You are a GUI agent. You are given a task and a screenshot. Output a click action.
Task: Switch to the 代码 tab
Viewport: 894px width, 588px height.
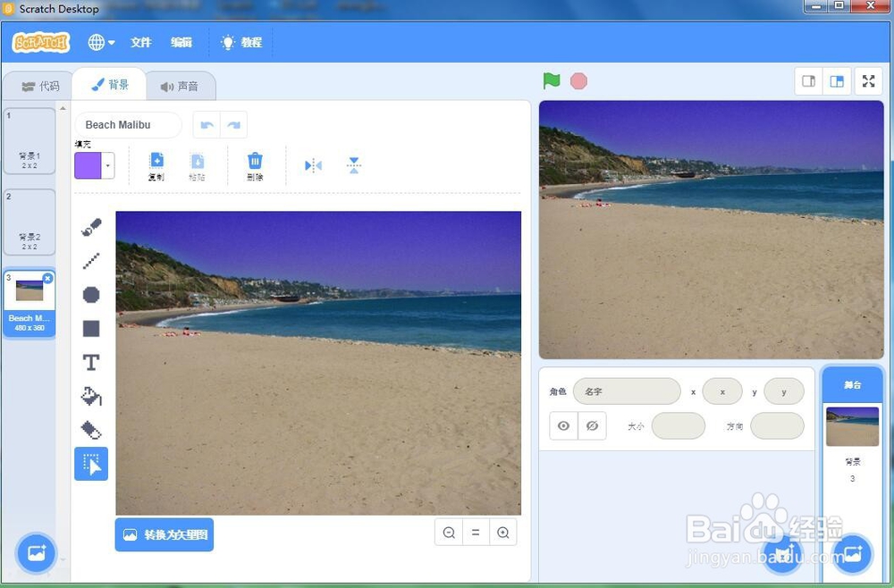40,86
